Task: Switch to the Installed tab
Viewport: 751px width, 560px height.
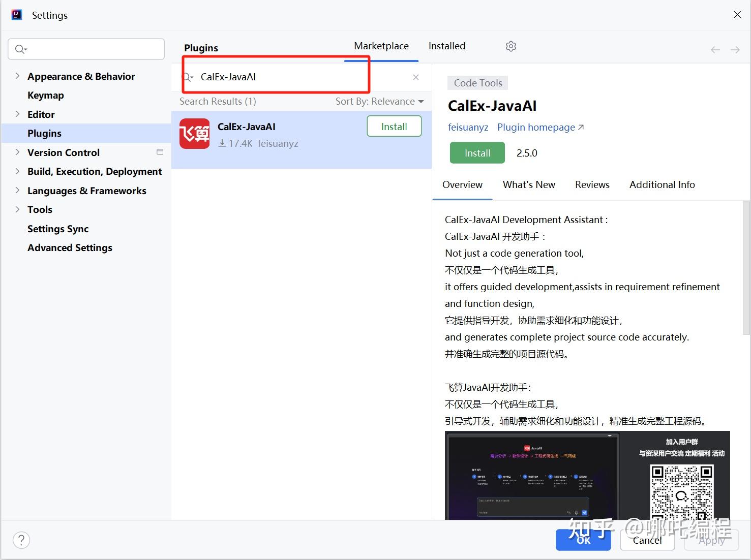Action: (447, 46)
